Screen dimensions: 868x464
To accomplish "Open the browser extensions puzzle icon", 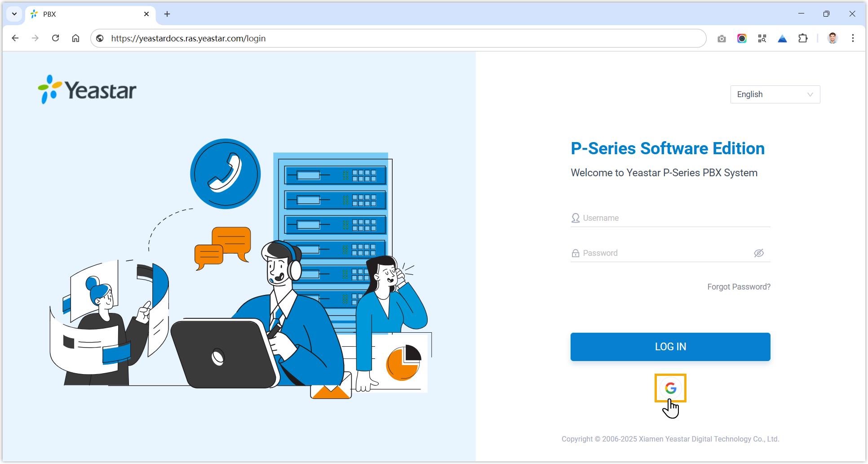I will [x=803, y=39].
